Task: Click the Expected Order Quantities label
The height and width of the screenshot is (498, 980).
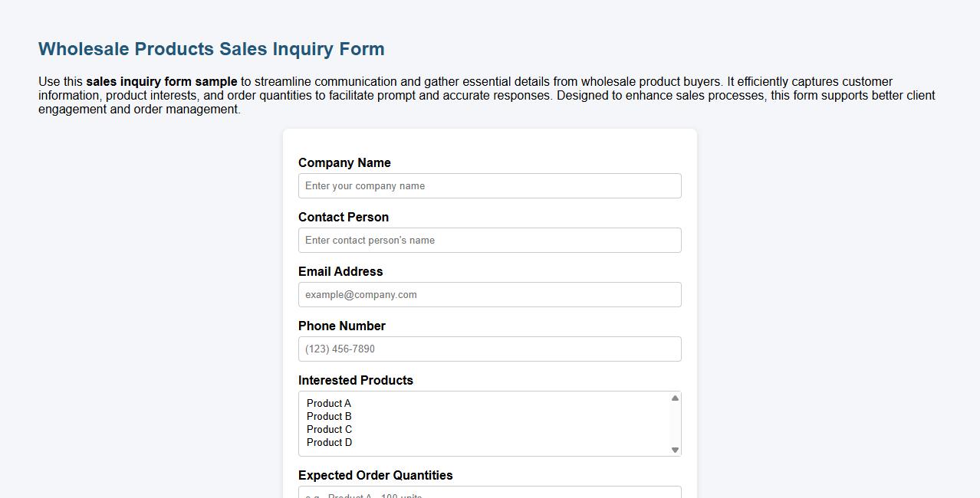Action: pyautogui.click(x=376, y=475)
